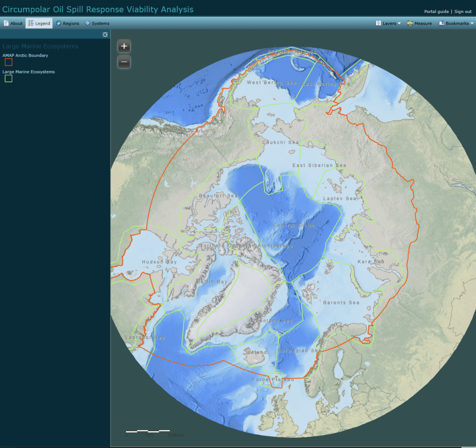Image resolution: width=476 pixels, height=448 pixels.
Task: Click the Sign out link
Action: [463, 12]
